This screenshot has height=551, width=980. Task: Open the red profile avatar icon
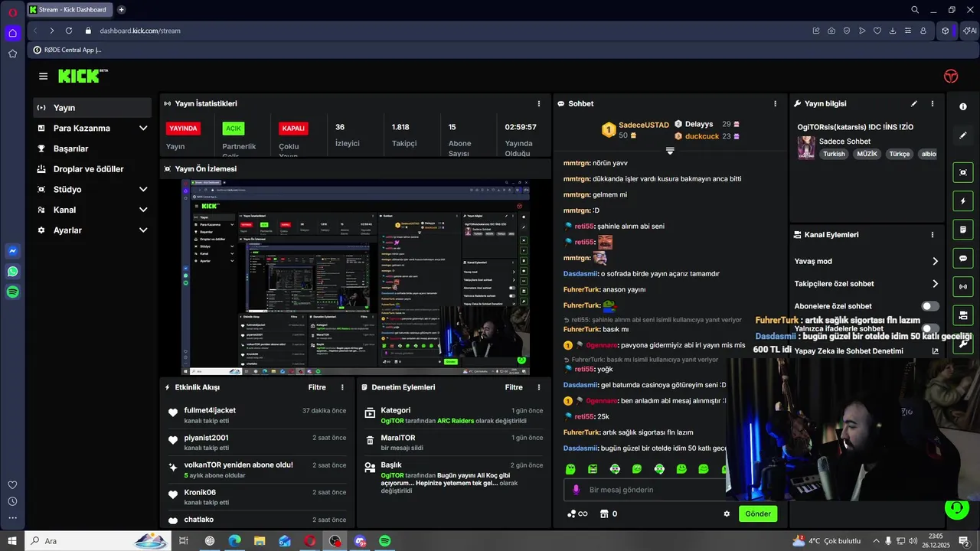(x=951, y=76)
